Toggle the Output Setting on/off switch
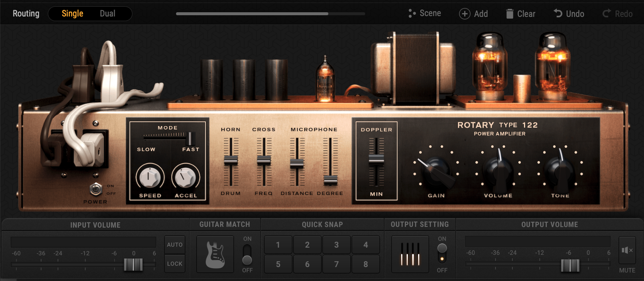This screenshot has width=644, height=281. point(442,254)
